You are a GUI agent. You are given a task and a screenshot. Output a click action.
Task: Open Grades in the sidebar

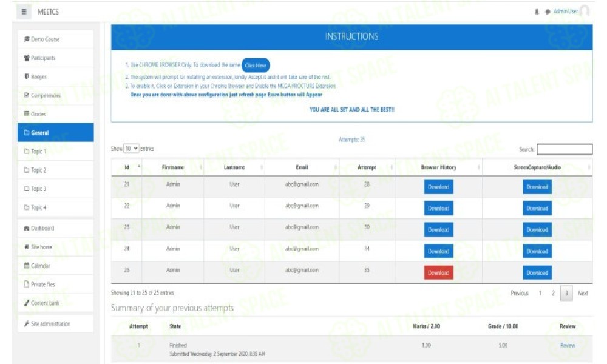[x=55, y=113]
